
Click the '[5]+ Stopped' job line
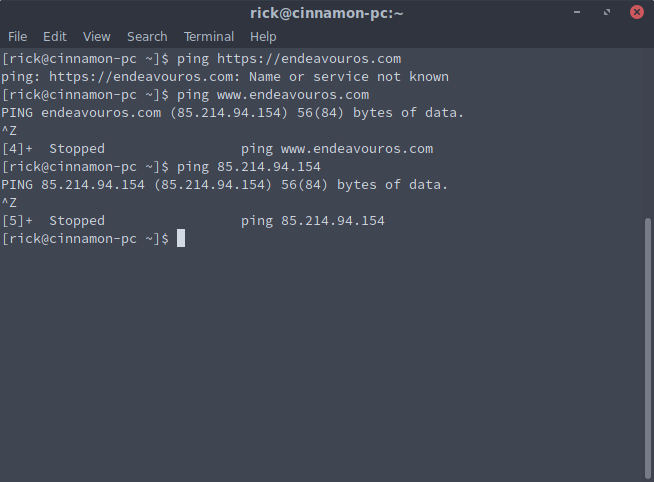193,221
